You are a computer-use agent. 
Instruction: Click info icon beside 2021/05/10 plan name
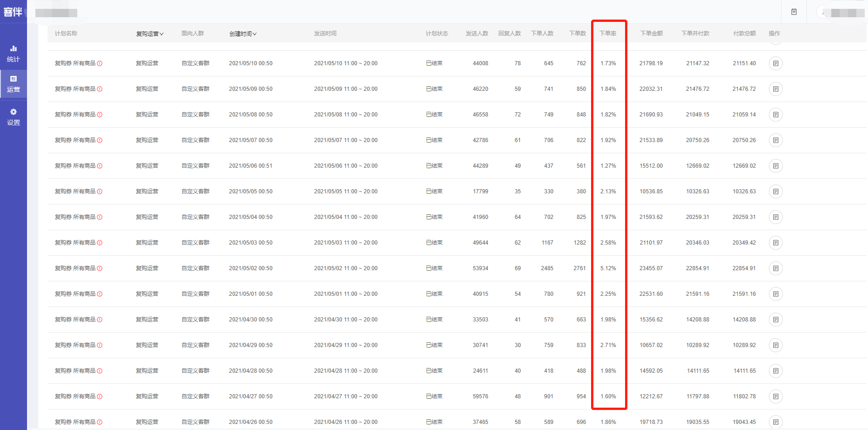point(100,63)
